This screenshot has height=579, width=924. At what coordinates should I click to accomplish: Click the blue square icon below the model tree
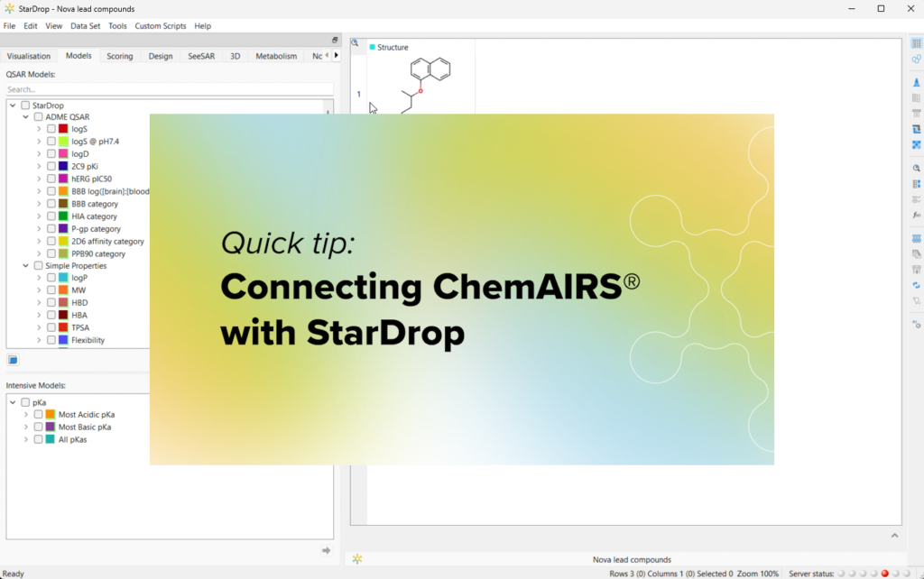(x=13, y=359)
